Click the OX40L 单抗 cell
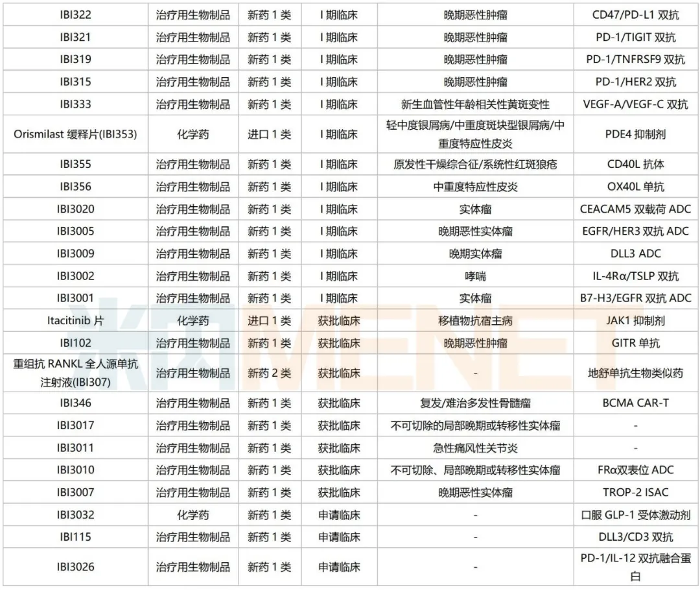Screen dimensions: 700x590 (x=635, y=187)
